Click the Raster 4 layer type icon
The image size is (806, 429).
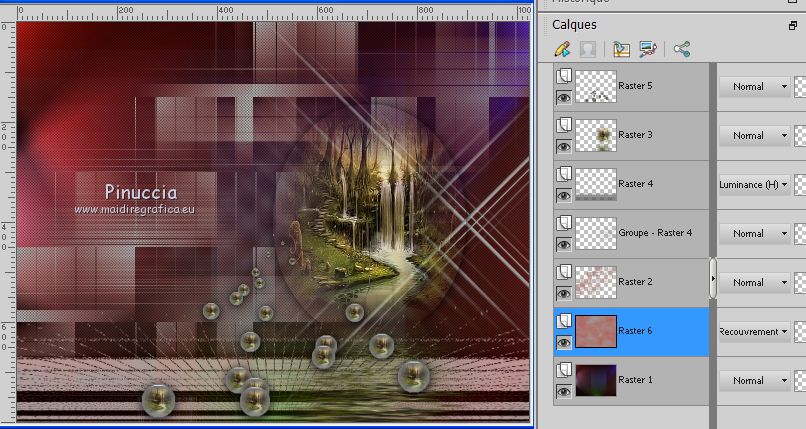point(564,174)
